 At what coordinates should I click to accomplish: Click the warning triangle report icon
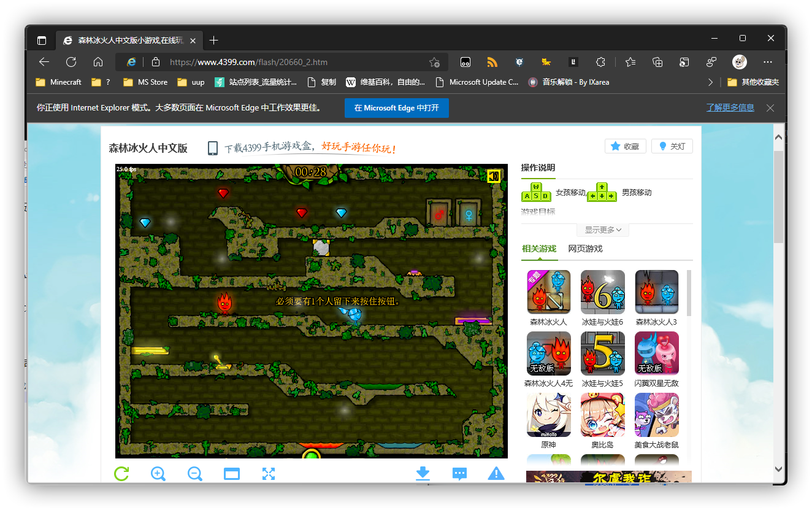pos(496,473)
